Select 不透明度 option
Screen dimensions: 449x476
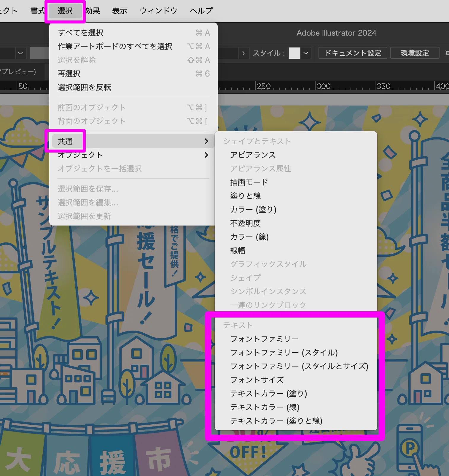pos(296,223)
